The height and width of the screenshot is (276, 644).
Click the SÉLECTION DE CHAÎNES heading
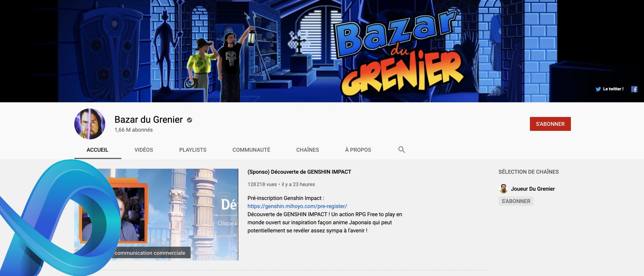[x=529, y=172]
